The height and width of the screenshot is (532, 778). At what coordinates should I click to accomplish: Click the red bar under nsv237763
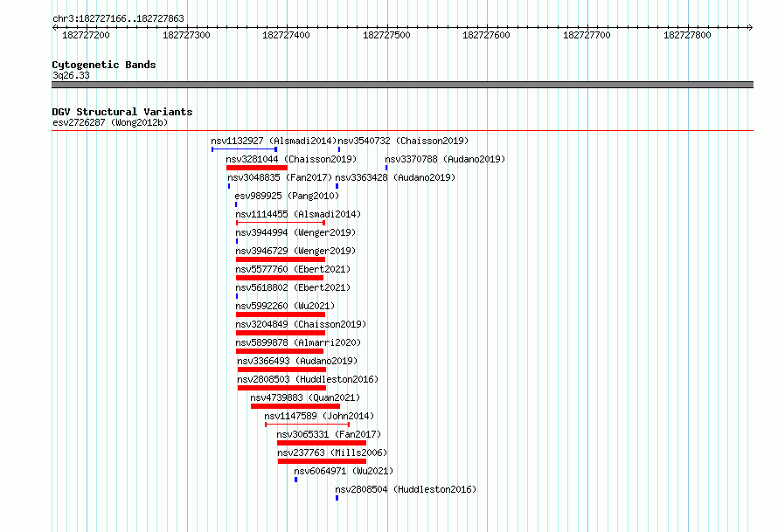pyautogui.click(x=322, y=461)
